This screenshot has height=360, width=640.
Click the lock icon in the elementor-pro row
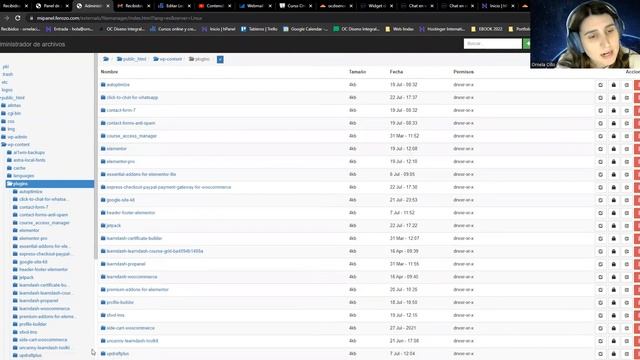coord(613,162)
